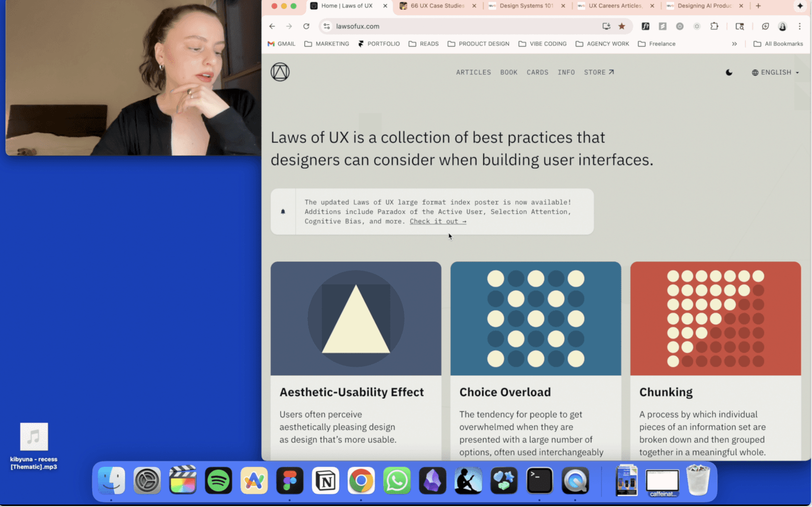
Task: Open Figma from the Dock
Action: [290, 481]
